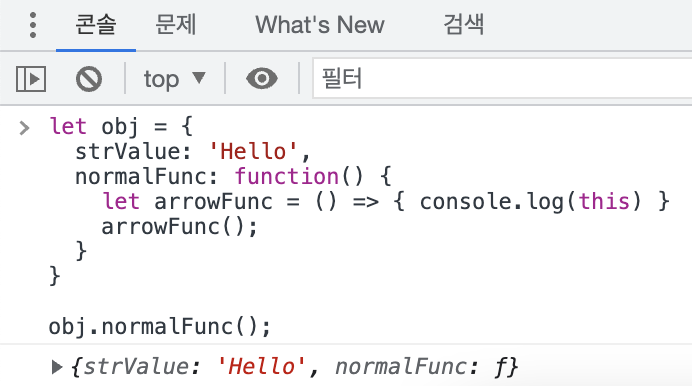Screen dimensions: 692x386
Task: Switch to the 콘솔 tab
Action: tap(96, 25)
